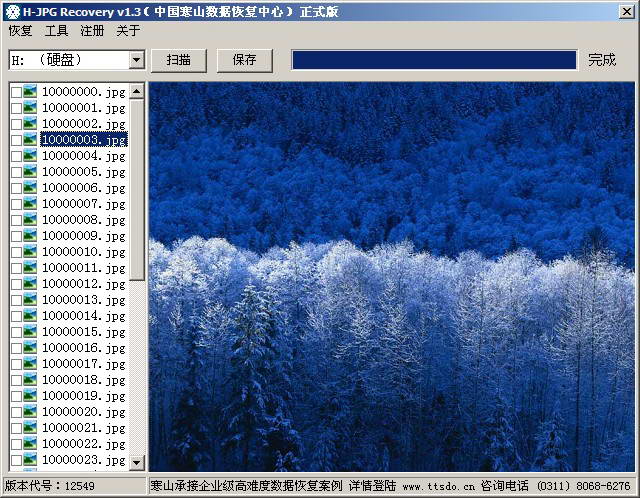Image resolution: width=640 pixels, height=498 pixels.
Task: Enable the checkbox for 10000016.jpg
Action: coord(16,348)
